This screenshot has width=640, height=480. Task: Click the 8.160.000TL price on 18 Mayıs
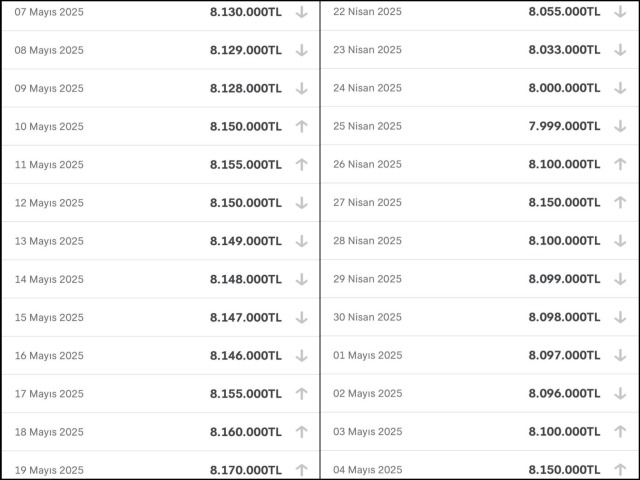coord(245,432)
